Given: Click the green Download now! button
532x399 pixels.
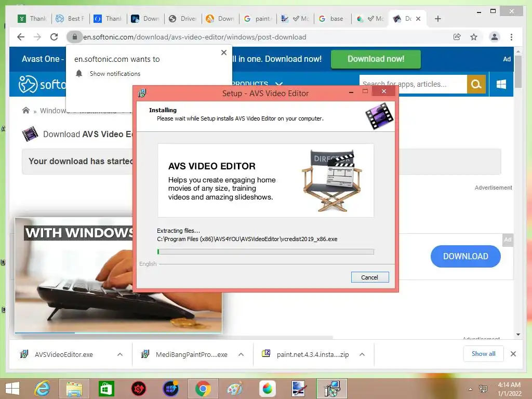Looking at the screenshot, I should pos(376,59).
